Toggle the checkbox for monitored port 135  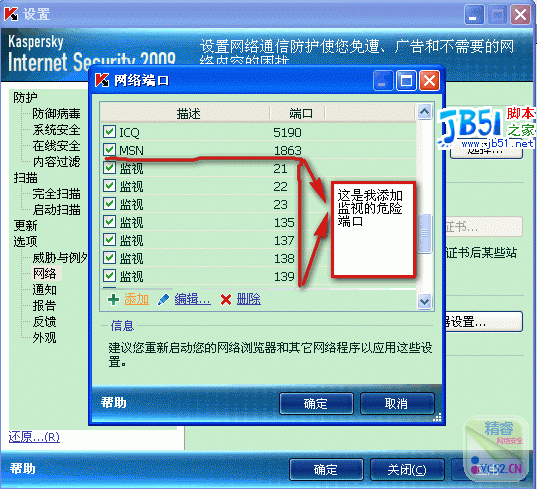(x=110, y=222)
